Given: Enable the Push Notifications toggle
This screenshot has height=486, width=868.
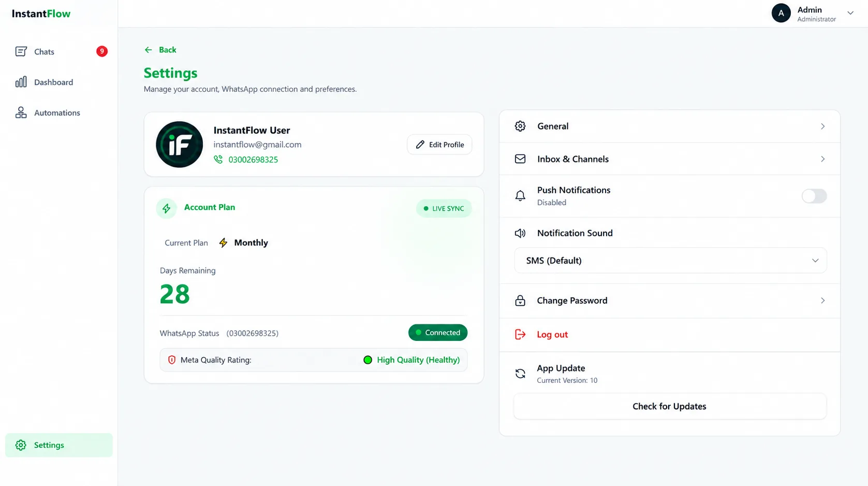Looking at the screenshot, I should [814, 196].
